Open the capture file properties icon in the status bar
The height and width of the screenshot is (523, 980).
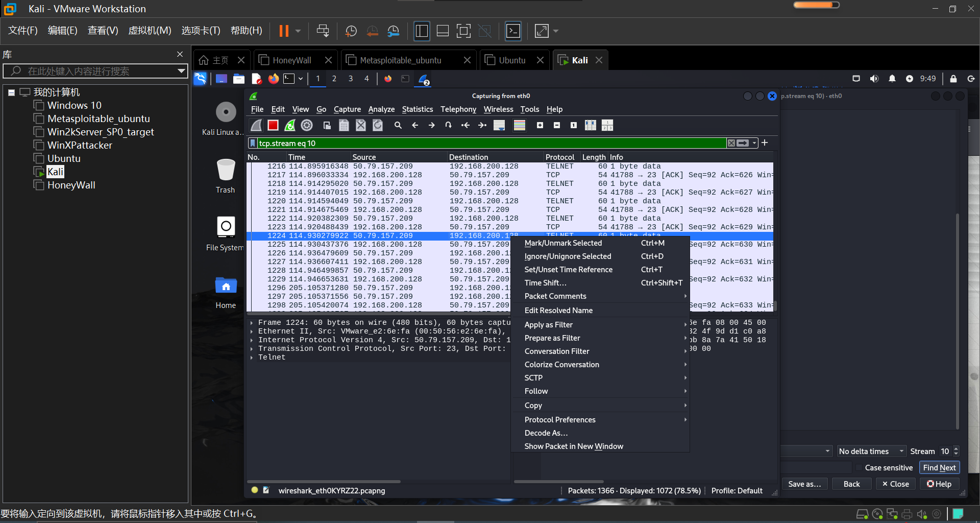point(266,490)
